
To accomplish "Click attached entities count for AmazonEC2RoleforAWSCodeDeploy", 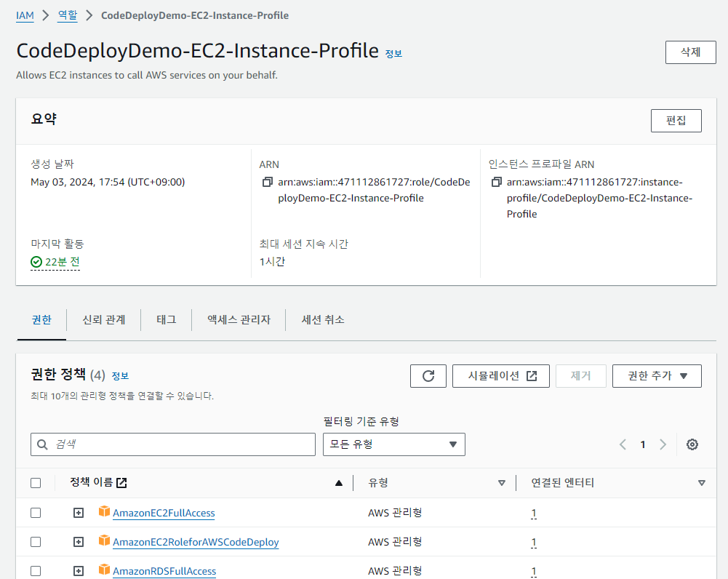I will (534, 543).
